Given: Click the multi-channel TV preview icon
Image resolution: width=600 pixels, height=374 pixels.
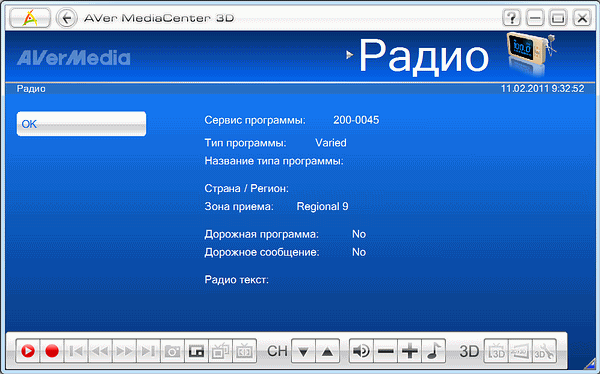Looking at the screenshot, I should click(221, 351).
